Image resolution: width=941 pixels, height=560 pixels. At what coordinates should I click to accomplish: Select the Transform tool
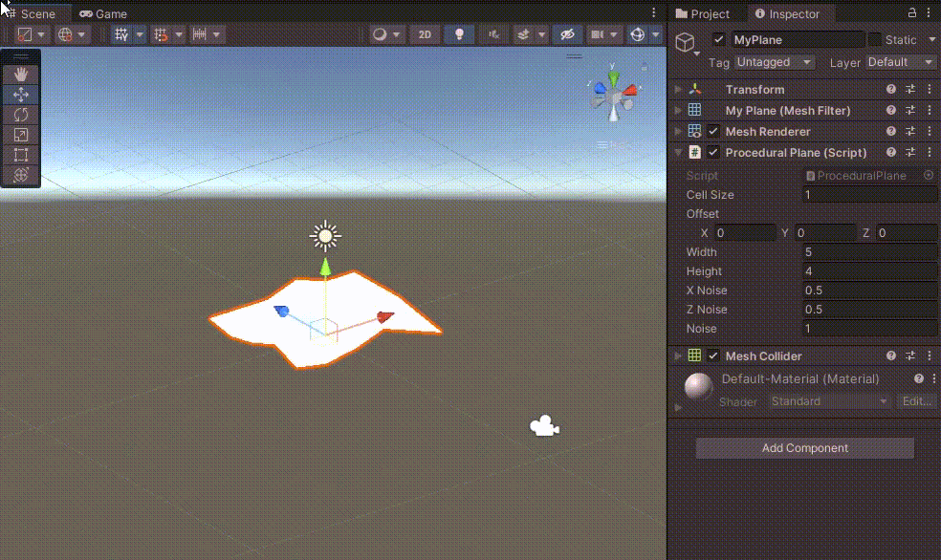(x=21, y=175)
